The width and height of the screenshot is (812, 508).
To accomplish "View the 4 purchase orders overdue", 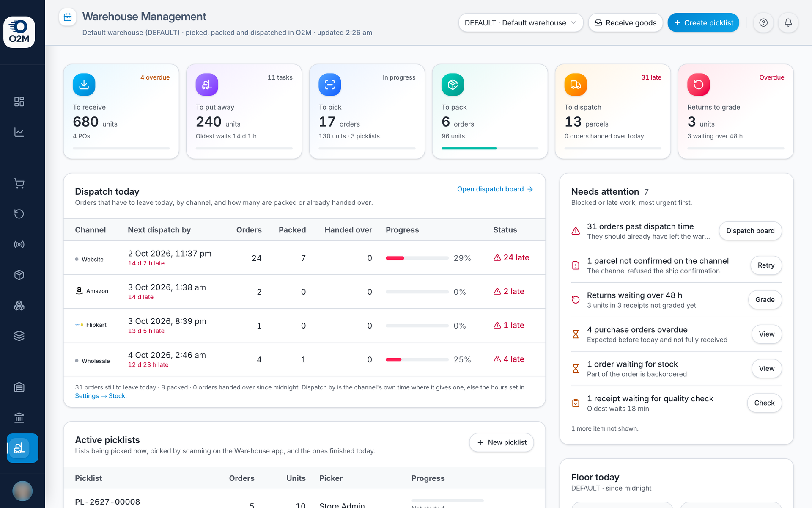I will tap(766, 334).
